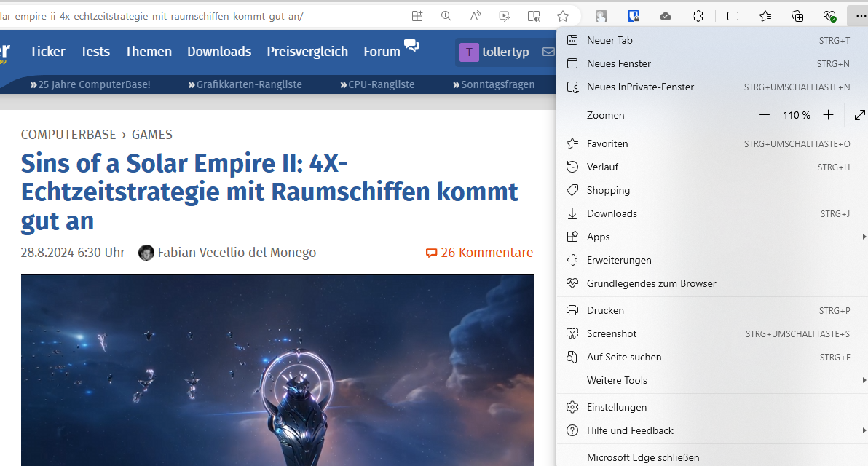Open Browser Essentials heart icon in toolbar

829,16
